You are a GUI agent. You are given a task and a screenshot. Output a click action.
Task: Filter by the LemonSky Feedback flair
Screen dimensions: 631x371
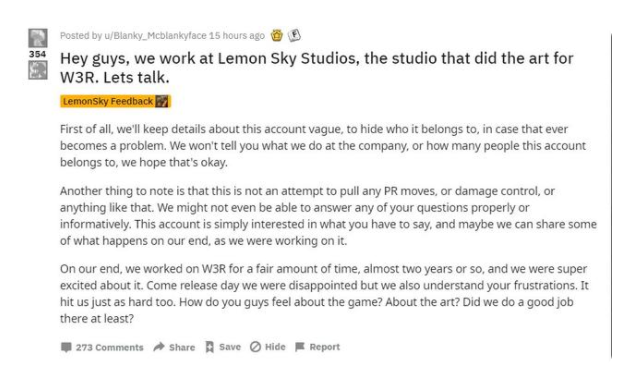point(115,101)
